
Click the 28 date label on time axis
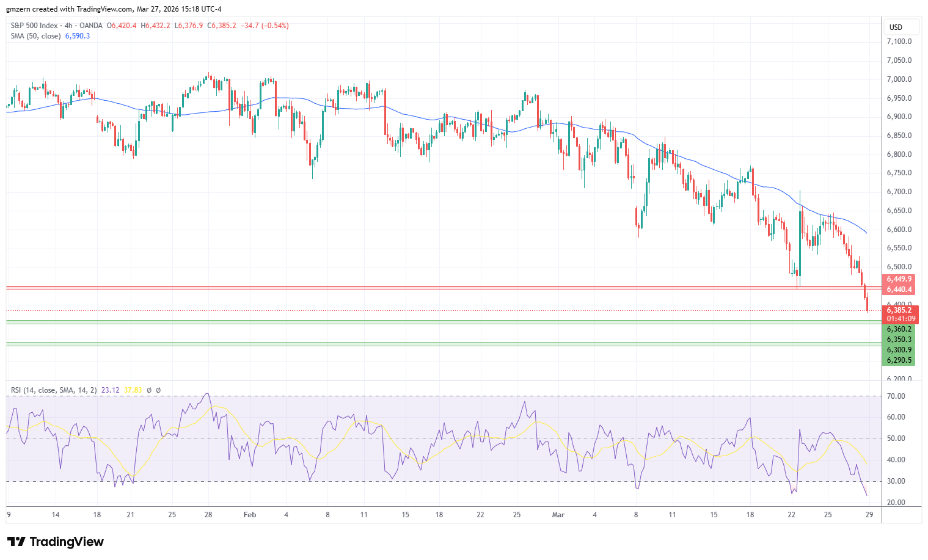click(x=208, y=515)
